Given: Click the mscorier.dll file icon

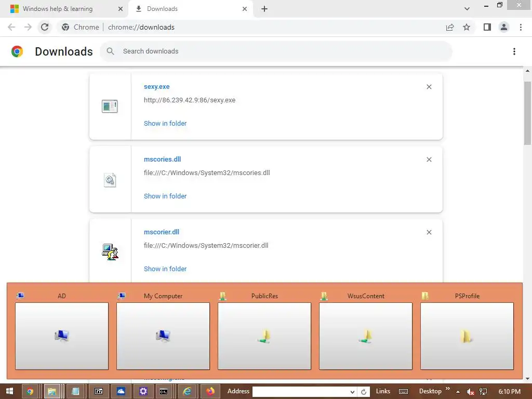Looking at the screenshot, I should pos(110,252).
